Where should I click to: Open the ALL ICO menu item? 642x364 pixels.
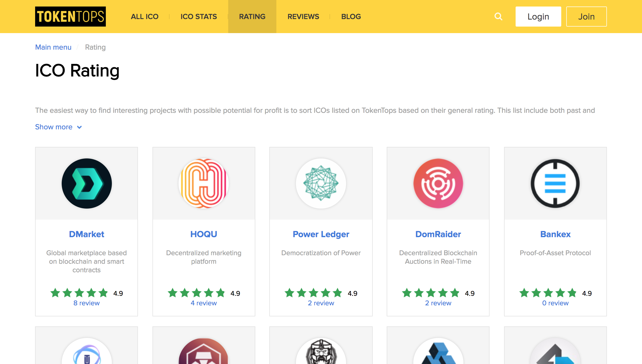(145, 17)
